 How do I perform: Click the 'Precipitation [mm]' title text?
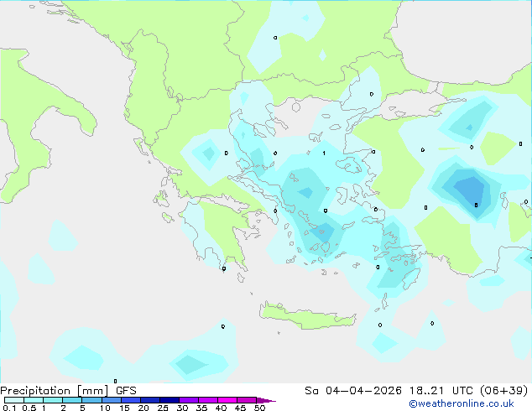point(55,391)
